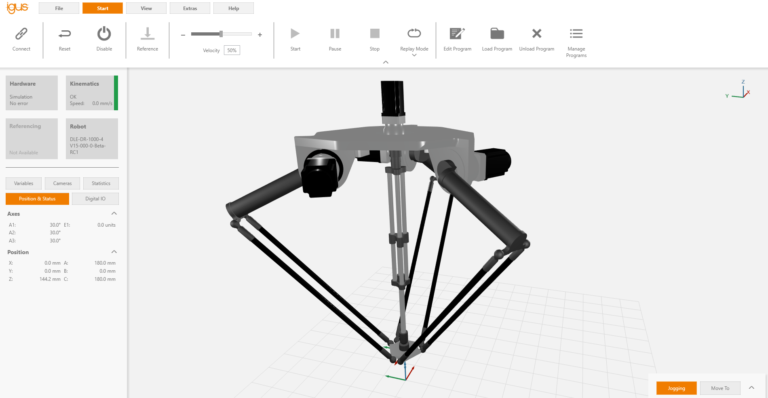This screenshot has width=768, height=398.
Task: Click the A orientation value 180.0
Action: [105, 263]
